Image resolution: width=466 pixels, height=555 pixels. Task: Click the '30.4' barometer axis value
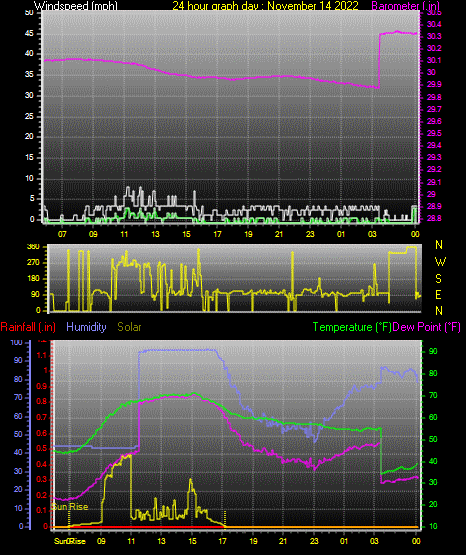click(x=434, y=24)
